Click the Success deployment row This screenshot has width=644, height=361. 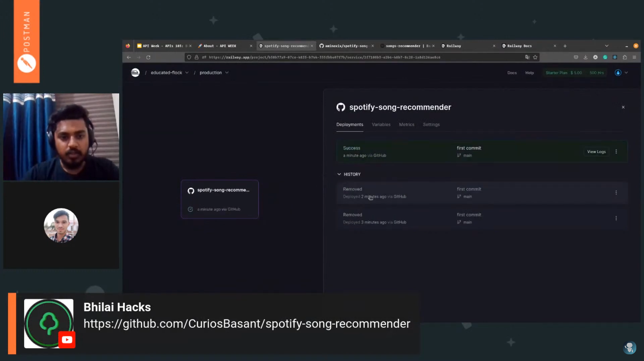point(482,152)
